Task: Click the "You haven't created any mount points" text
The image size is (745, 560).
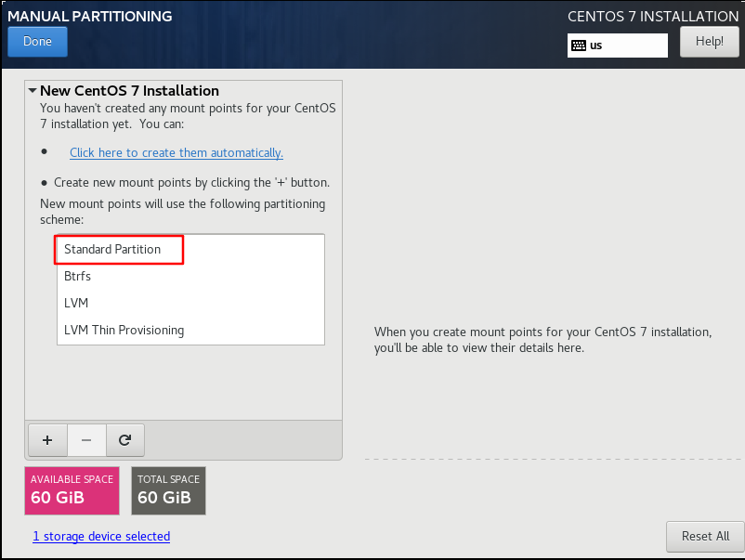Action: (188, 116)
